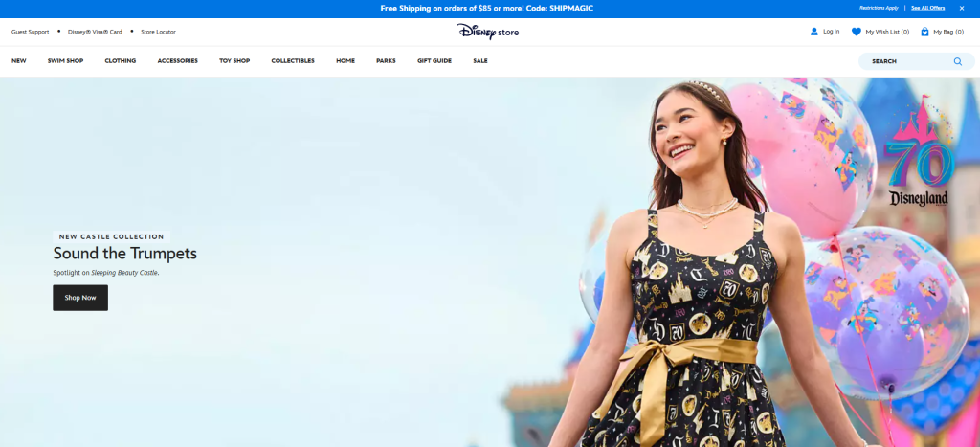Image resolution: width=980 pixels, height=447 pixels.
Task: Open My Wish List (0)
Action: (x=887, y=32)
